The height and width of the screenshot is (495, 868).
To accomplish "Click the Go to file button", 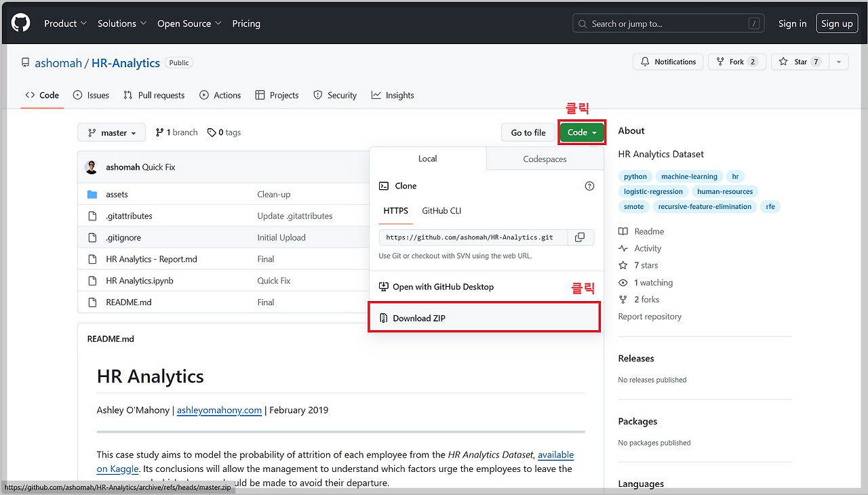I will 528,133.
